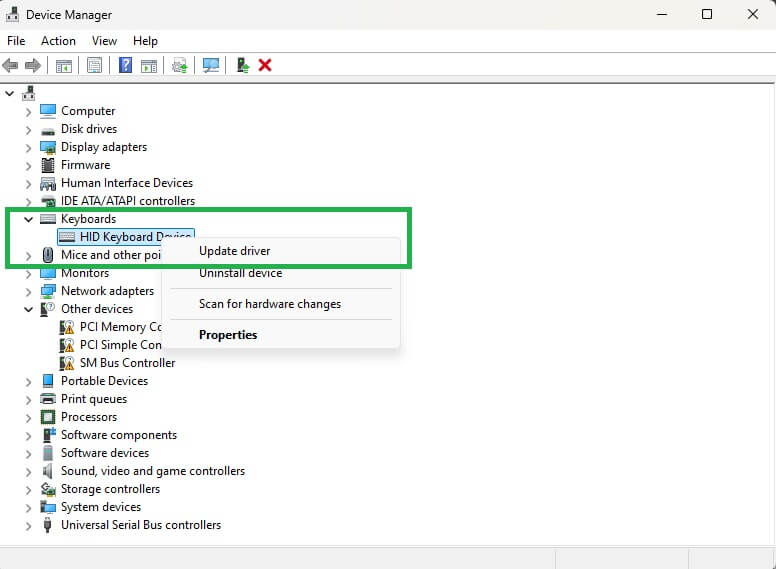Screen dimensions: 776x569
Task: Click Show/Hide Console Tree toolbar icon
Action: [64, 65]
